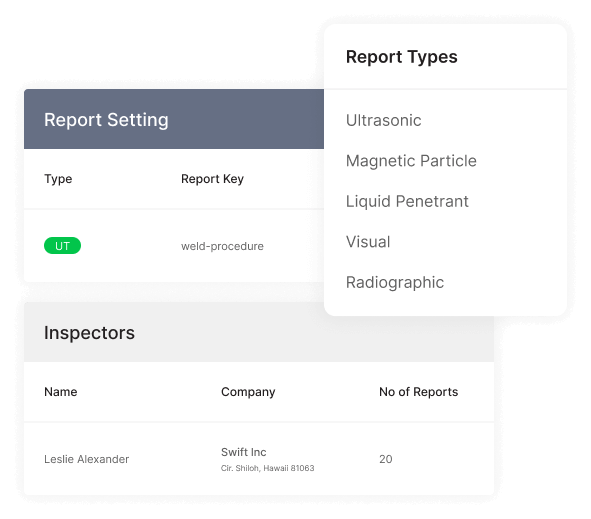Sort by No of Reports column
This screenshot has width=591, height=519.
[x=418, y=392]
